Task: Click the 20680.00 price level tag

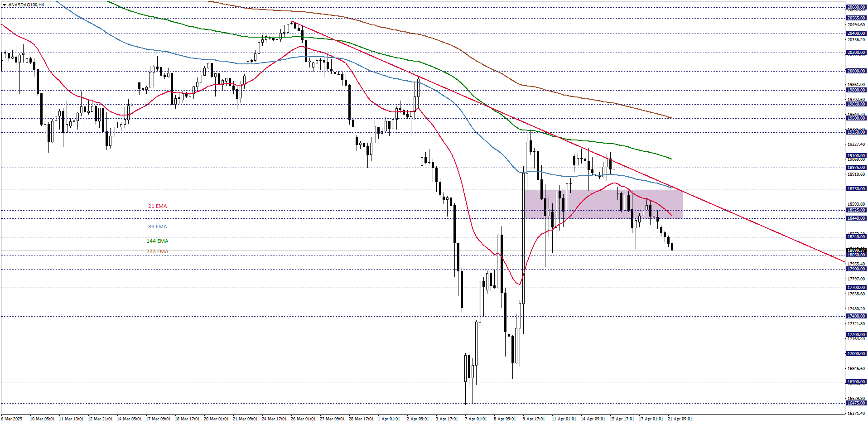Action: coord(856,7)
